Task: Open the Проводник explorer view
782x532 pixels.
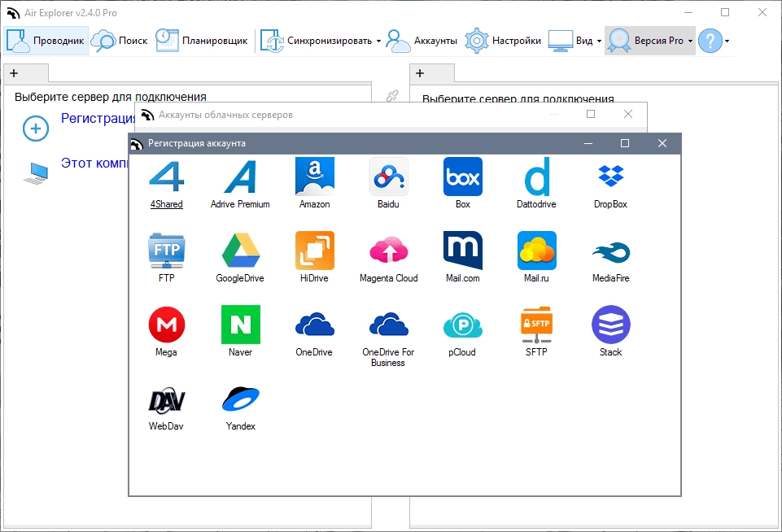Action: tap(46, 41)
